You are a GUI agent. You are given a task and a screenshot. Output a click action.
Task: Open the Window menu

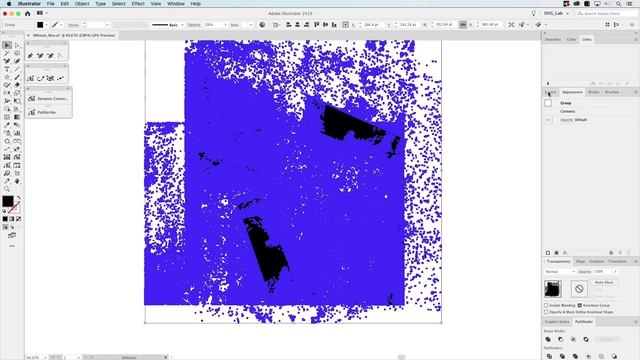[176, 4]
